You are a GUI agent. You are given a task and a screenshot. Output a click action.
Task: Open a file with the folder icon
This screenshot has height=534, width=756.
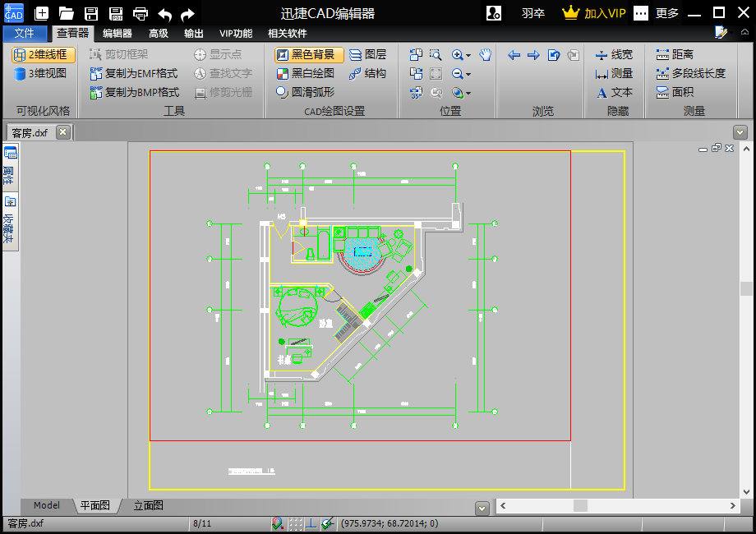(x=66, y=13)
